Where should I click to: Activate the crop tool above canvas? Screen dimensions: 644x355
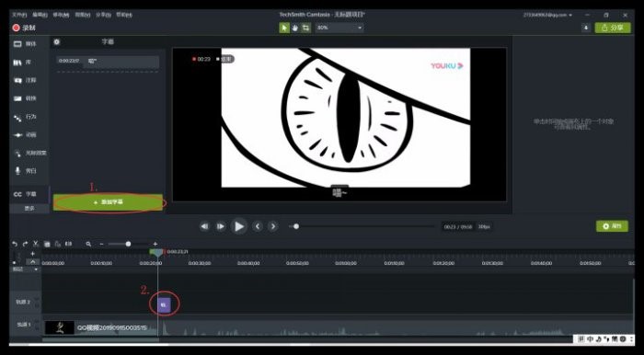pyautogui.click(x=306, y=28)
